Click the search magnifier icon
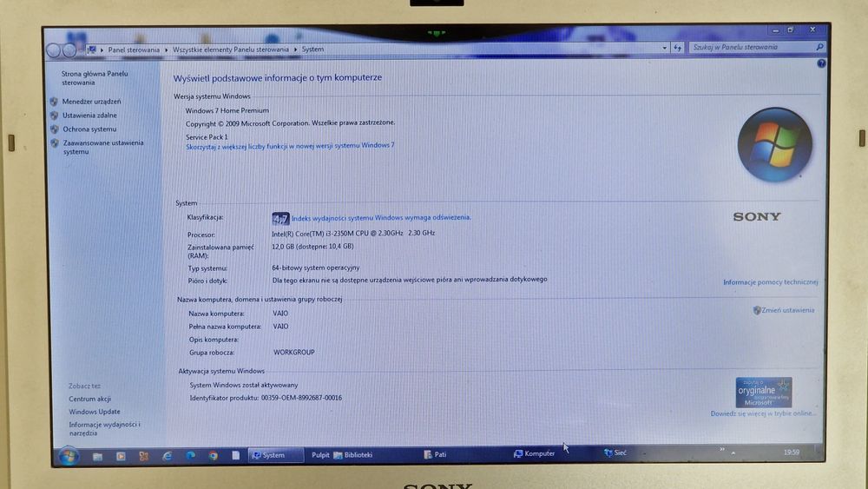Screen dimensions: 868x489 click(820, 47)
